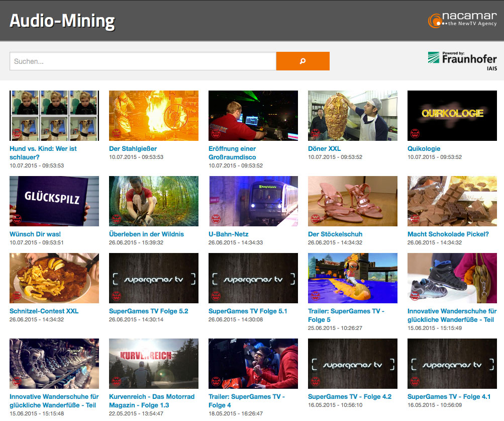This screenshot has width=504, height=421.
Task: Open the SuperGames TV Folge 4.2 thumbnail
Action: coord(353,364)
